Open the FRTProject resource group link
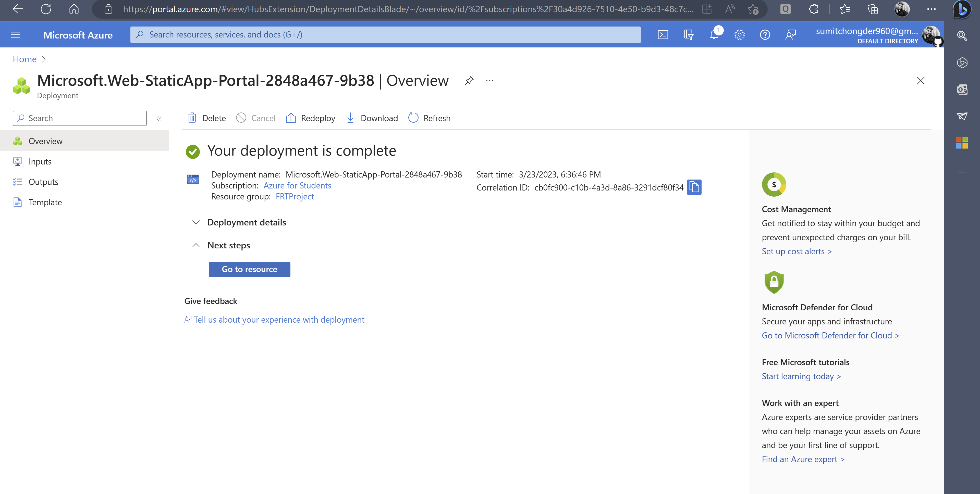This screenshot has width=980, height=494. click(x=295, y=196)
